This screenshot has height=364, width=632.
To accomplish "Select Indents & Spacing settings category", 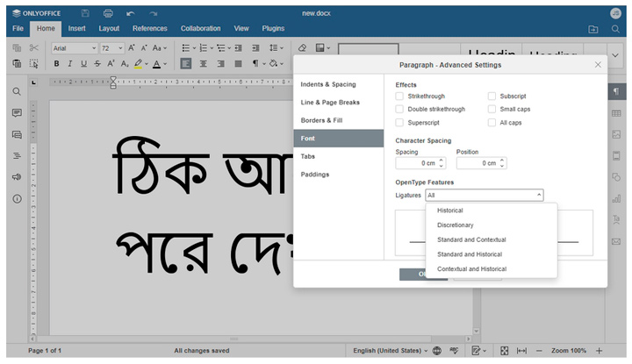I will coord(338,84).
